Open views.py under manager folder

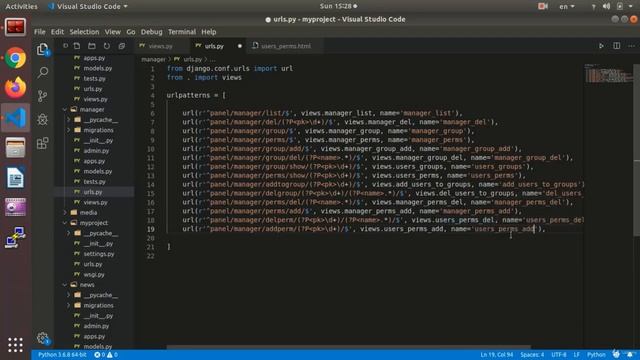[x=95, y=202]
